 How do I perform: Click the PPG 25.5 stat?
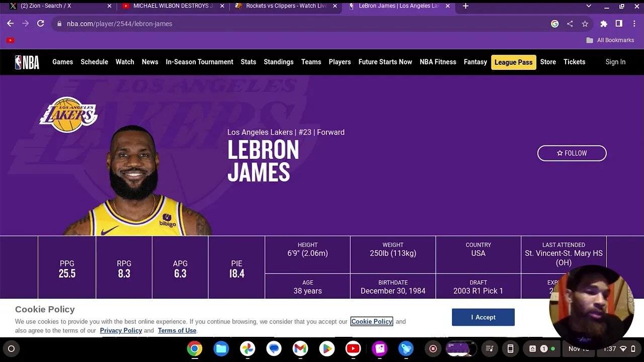(67, 269)
